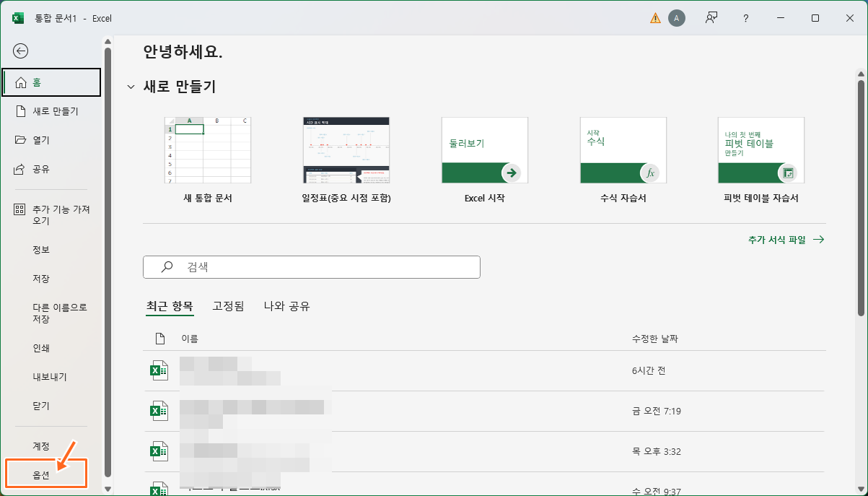Screen dimensions: 868x496
Task: Click the back arrow circle icon
Action: (21, 51)
